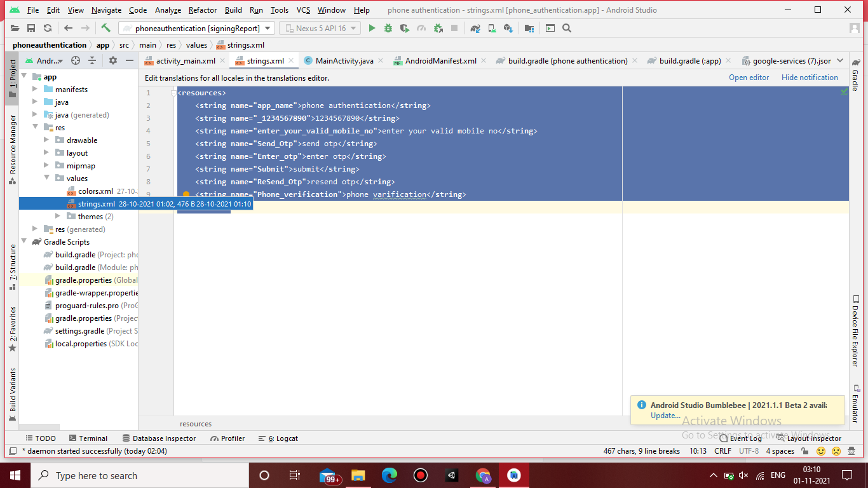Click the green inspection checkmark in editor
The image size is (868, 488).
[844, 92]
